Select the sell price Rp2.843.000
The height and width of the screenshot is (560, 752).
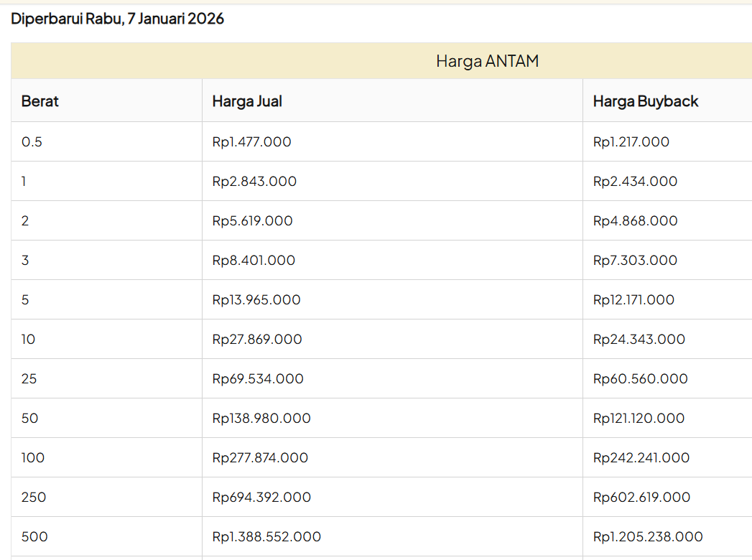(x=254, y=182)
